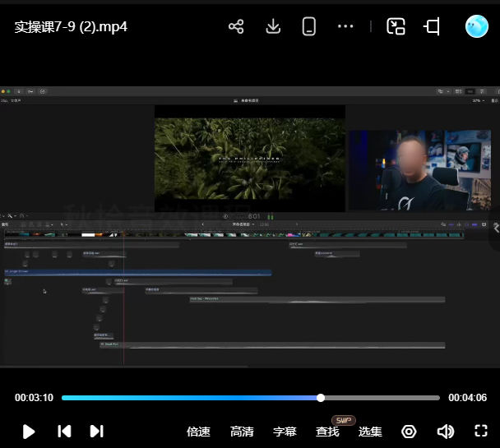Download the video with the download icon

pos(273,26)
